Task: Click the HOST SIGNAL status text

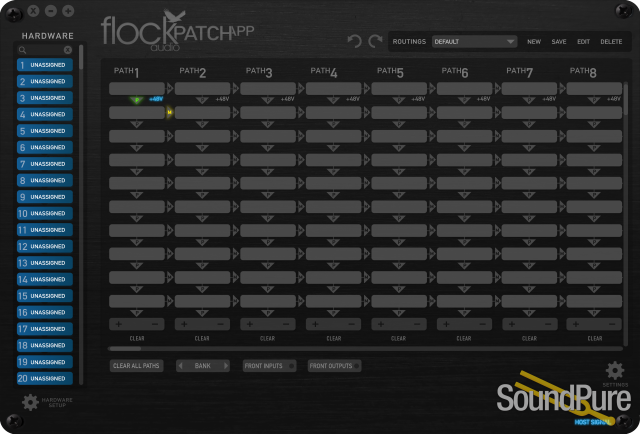Action: tap(592, 422)
